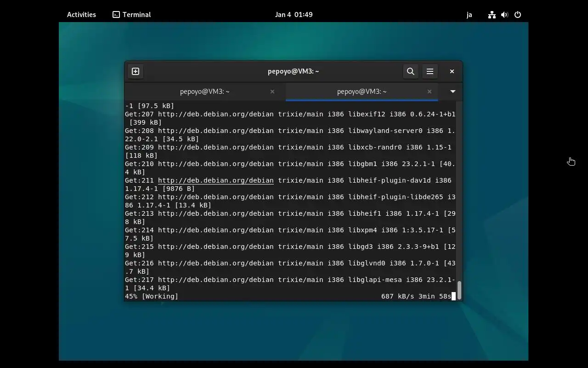Click the libgd3 package name

click(x=360, y=247)
